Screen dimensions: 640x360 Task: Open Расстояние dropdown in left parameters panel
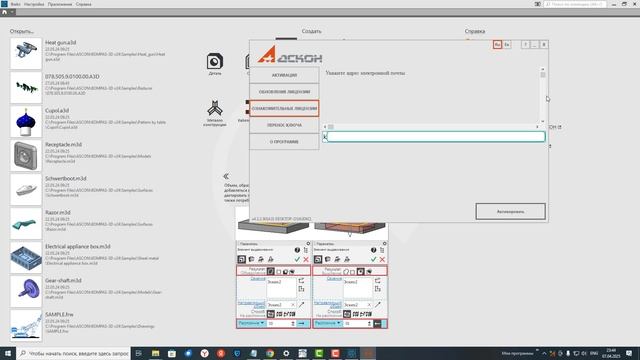click(251, 323)
